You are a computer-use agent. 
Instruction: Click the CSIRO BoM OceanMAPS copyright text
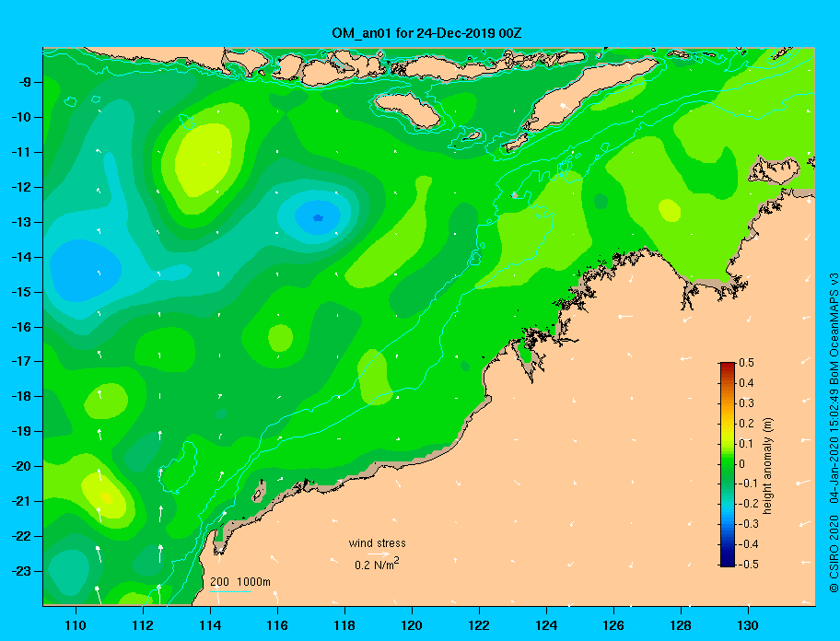[x=833, y=433]
